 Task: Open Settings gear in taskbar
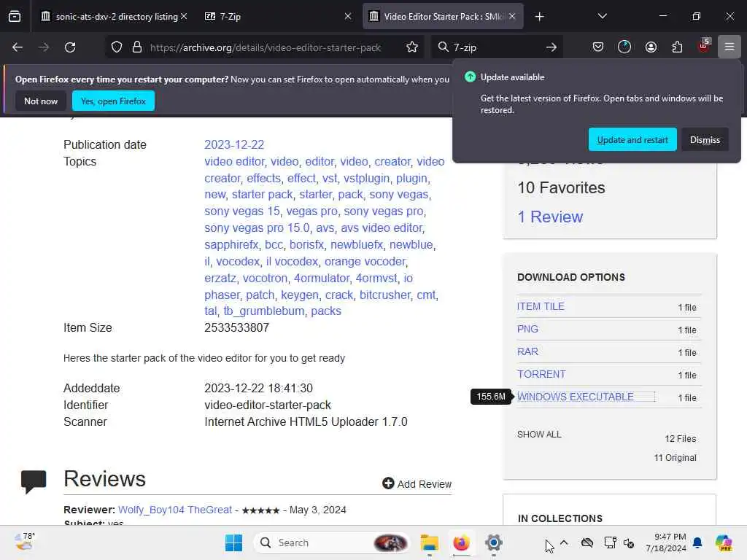click(494, 542)
